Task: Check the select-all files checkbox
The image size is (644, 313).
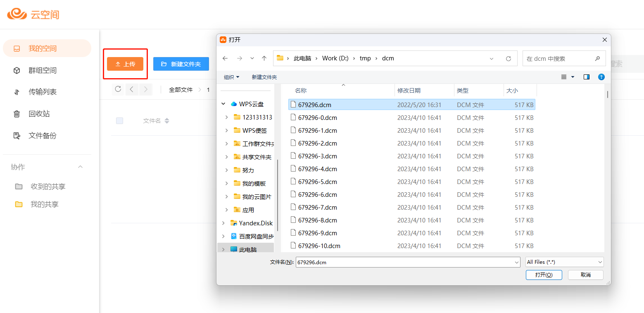Action: coord(119,121)
